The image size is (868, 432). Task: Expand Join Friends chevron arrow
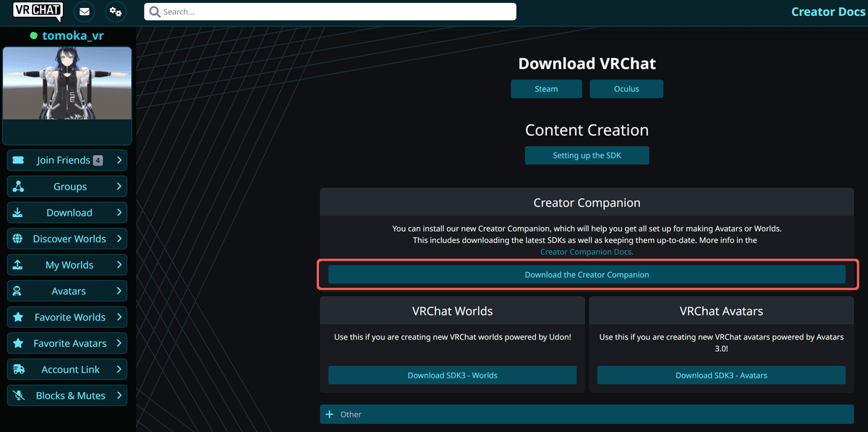click(119, 160)
